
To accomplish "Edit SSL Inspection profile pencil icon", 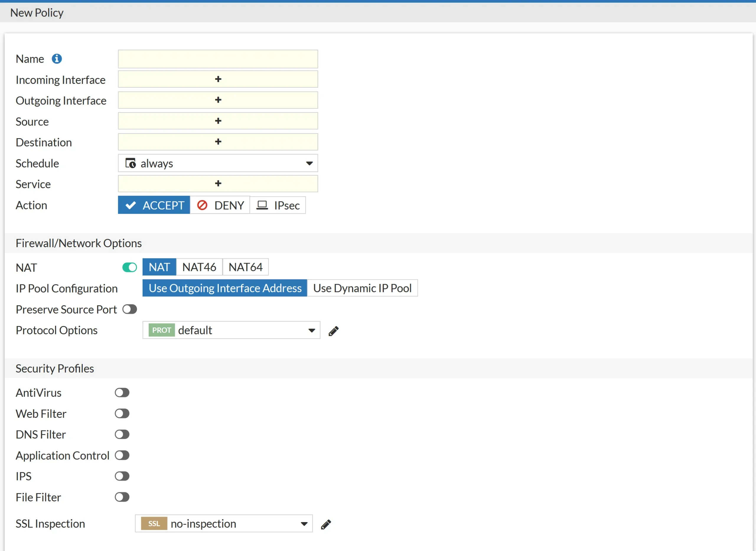I will (x=326, y=524).
